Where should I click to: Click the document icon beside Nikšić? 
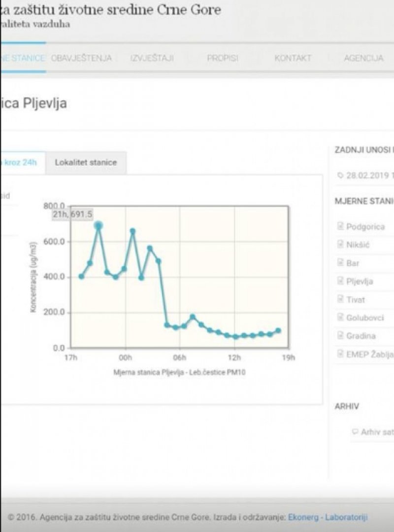pos(340,245)
